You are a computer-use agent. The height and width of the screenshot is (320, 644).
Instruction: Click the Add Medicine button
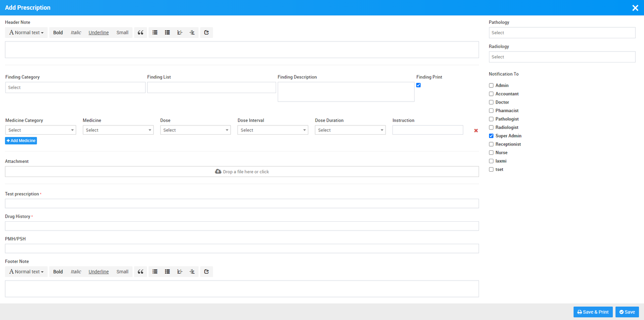[x=21, y=141]
